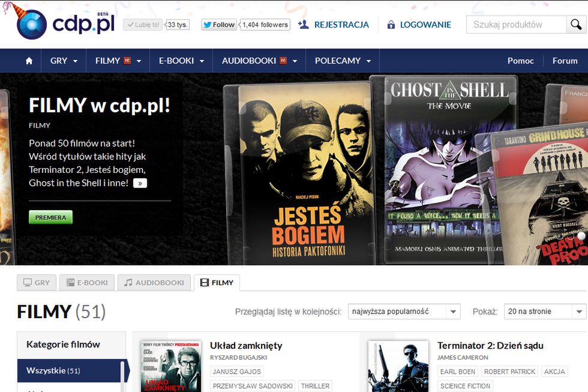The image size is (588, 392).
Task: Open the LOGOWANIE link
Action: [425, 25]
